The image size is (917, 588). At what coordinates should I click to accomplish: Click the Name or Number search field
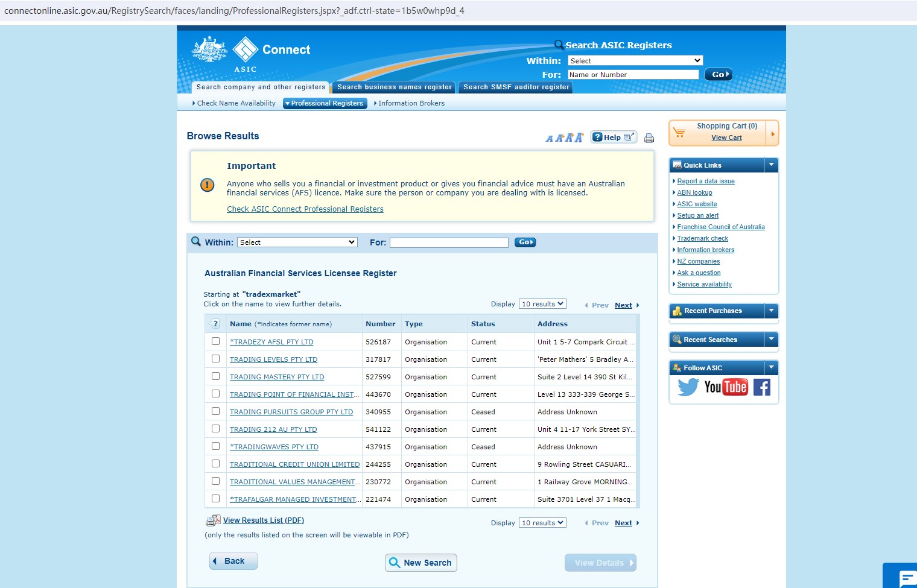click(633, 74)
